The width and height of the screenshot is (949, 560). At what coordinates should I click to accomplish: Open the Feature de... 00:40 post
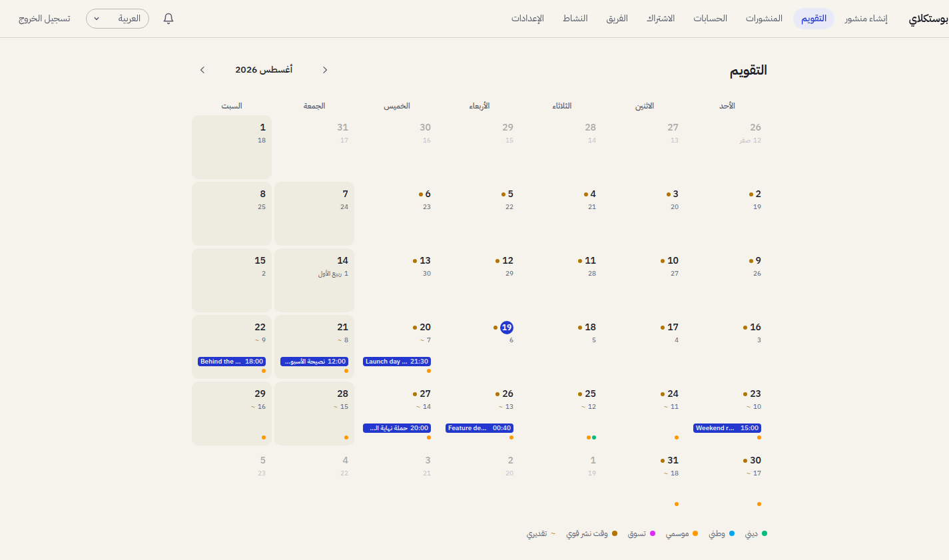(479, 428)
